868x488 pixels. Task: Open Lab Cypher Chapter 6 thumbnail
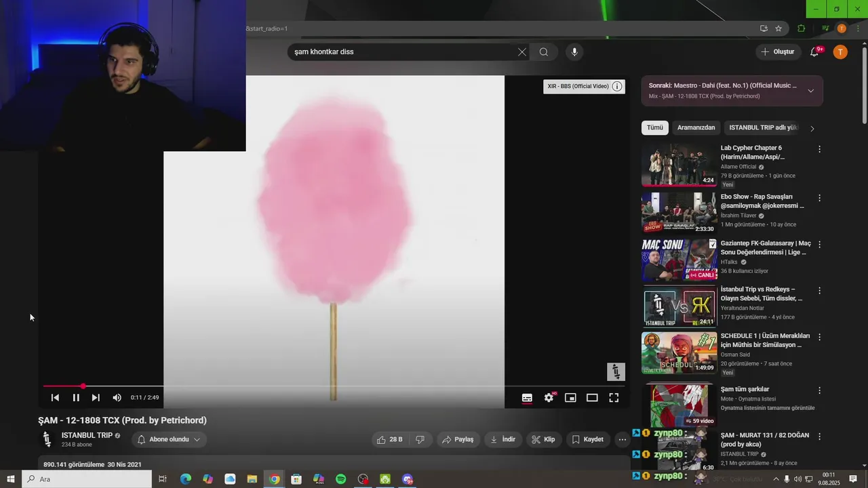(x=679, y=165)
